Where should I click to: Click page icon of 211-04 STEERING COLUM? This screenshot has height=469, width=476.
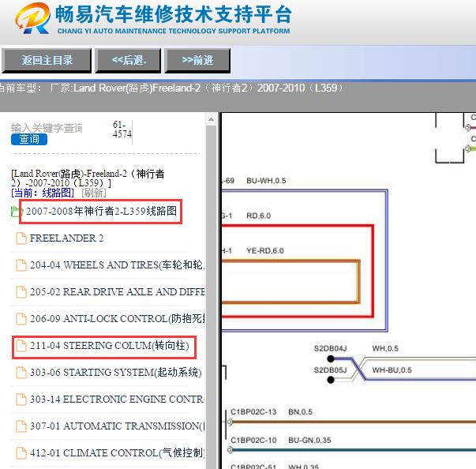(21, 346)
